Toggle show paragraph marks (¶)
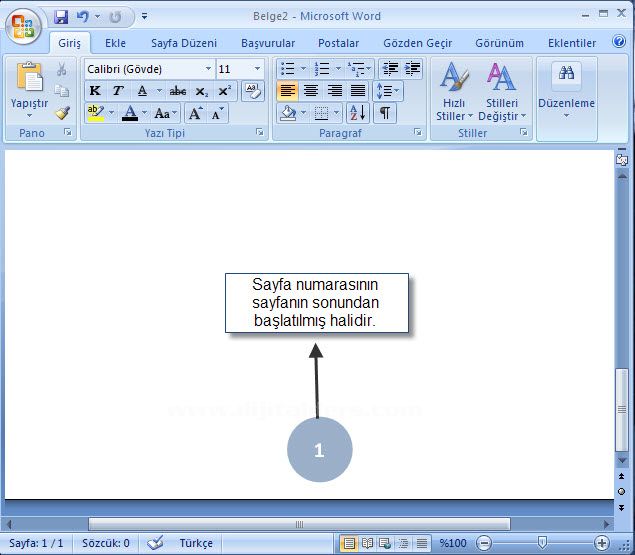Image resolution: width=635 pixels, height=555 pixels. point(385,113)
